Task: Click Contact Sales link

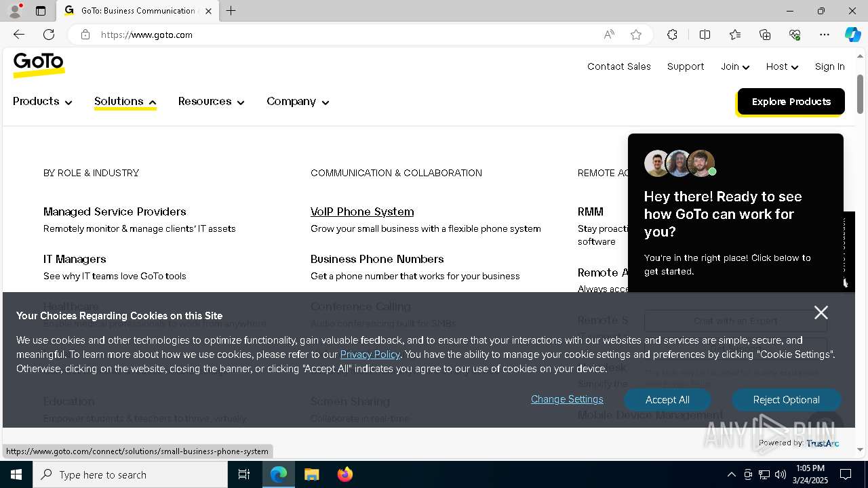Action: [x=619, y=66]
